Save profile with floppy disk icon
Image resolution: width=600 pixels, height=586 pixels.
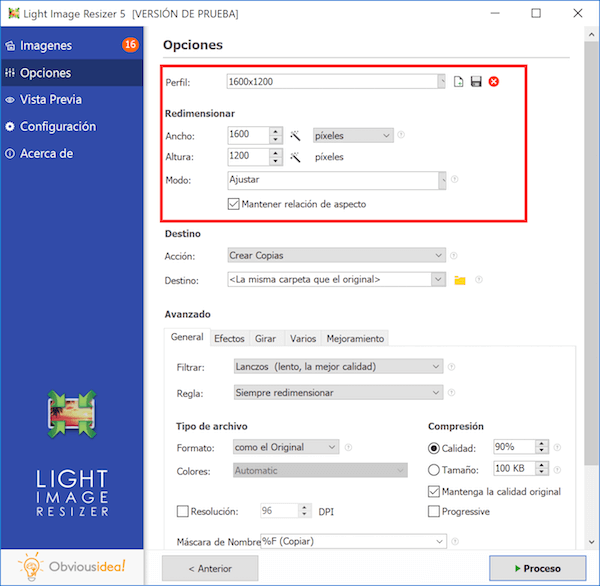[476, 82]
